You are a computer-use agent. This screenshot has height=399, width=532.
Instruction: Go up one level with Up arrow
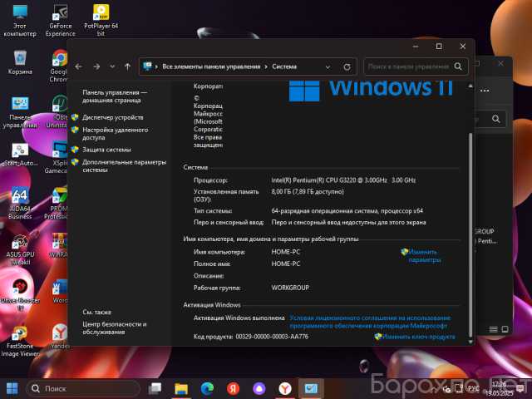[127, 66]
